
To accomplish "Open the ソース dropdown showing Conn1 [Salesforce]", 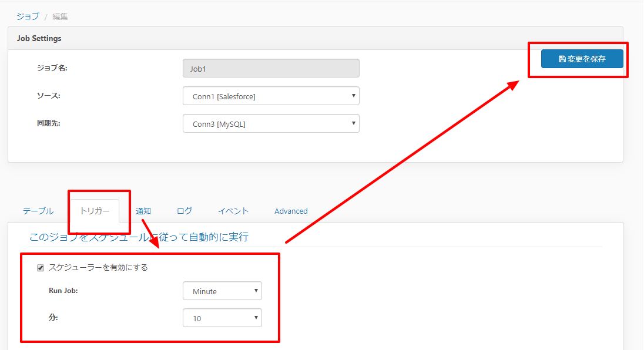I will tap(271, 96).
